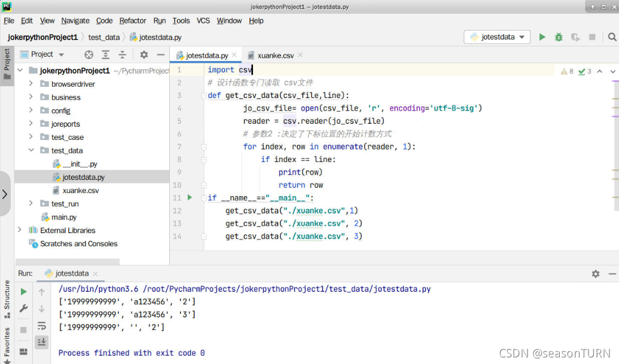Click the left edge panel expand chevron
Image resolution: width=619 pixels, height=364 pixels.
tap(5, 194)
